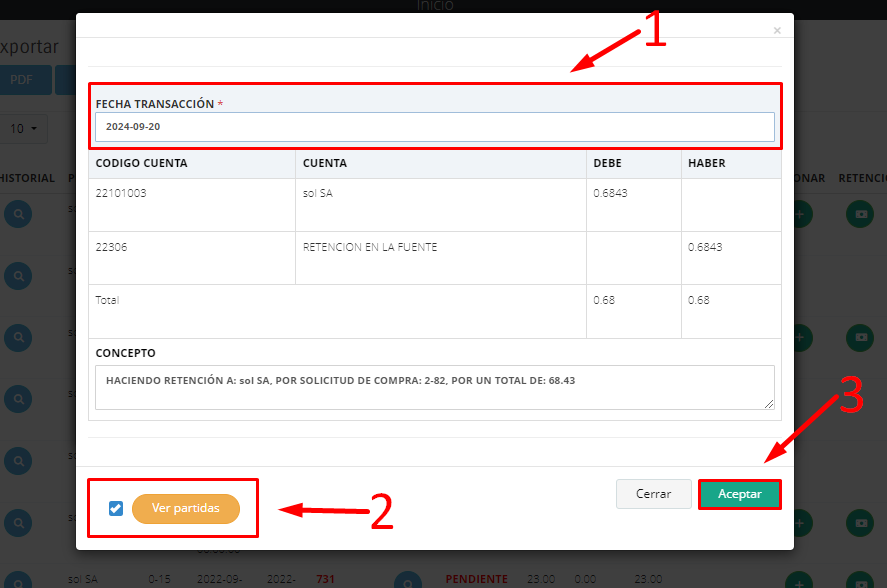Click the red 731 value in bottom row
This screenshot has width=887, height=588.
pyautogui.click(x=325, y=579)
